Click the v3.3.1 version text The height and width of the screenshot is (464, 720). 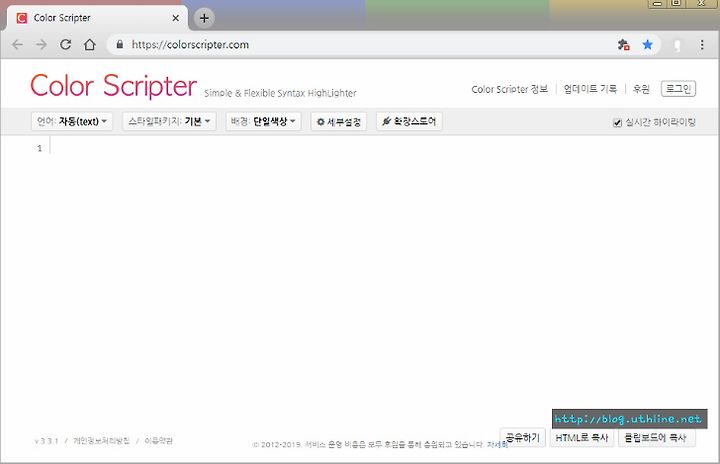(x=46, y=441)
